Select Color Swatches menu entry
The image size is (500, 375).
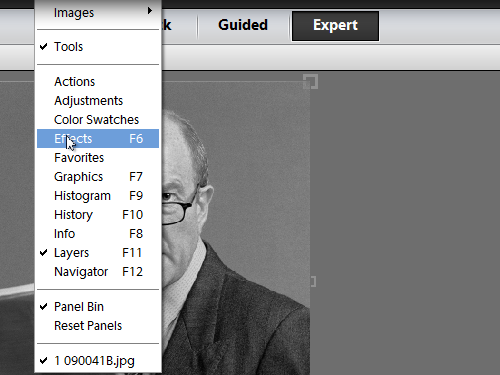click(x=98, y=120)
